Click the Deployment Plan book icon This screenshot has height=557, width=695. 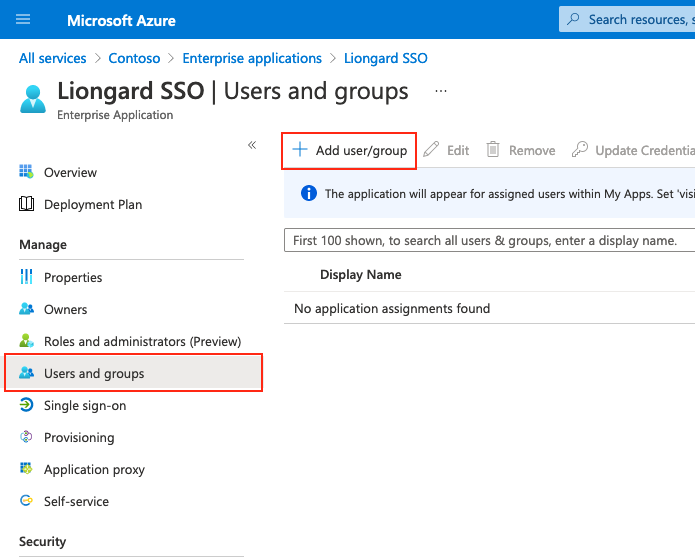coord(26,204)
